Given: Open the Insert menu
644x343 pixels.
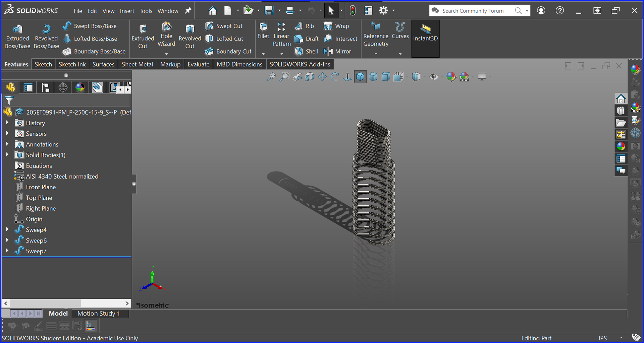Looking at the screenshot, I should pyautogui.click(x=127, y=11).
